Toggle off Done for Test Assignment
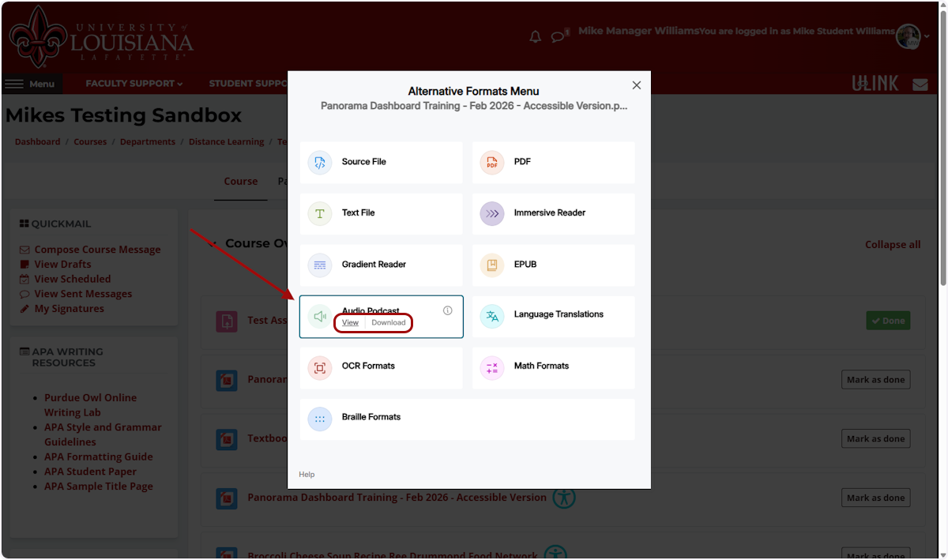Screen dimensions: 948x560 [x=888, y=321]
